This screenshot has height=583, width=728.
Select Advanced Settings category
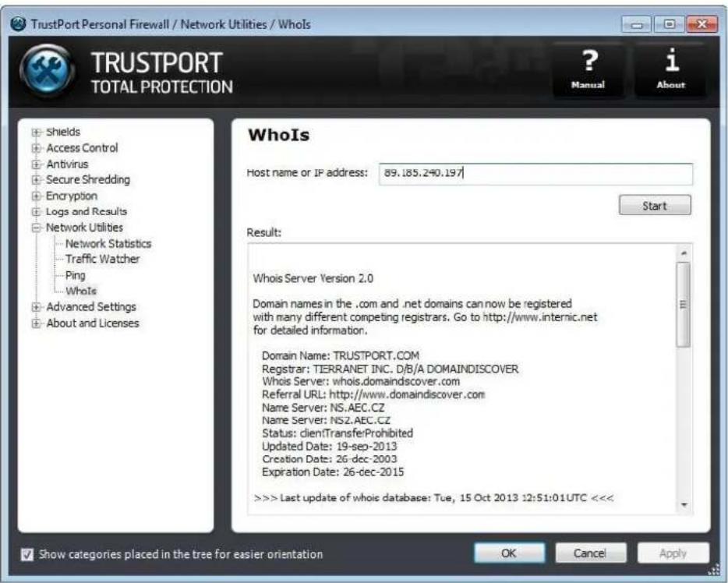91,307
